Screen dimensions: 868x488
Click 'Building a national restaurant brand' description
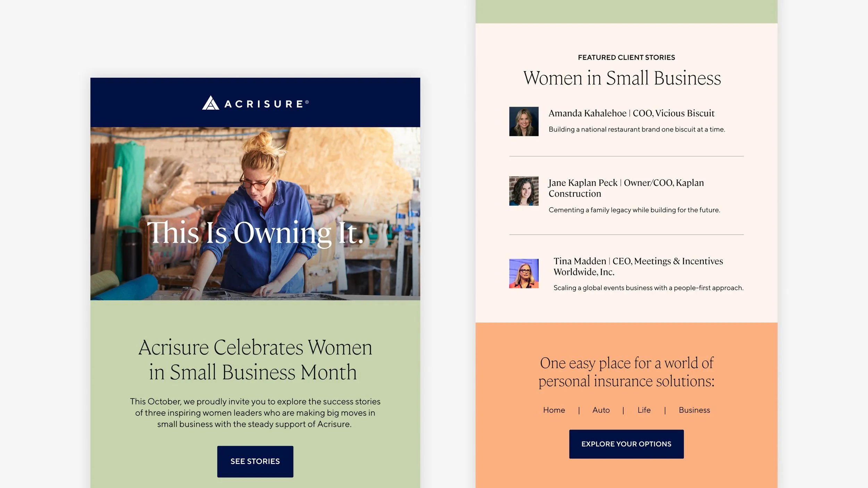(x=637, y=129)
